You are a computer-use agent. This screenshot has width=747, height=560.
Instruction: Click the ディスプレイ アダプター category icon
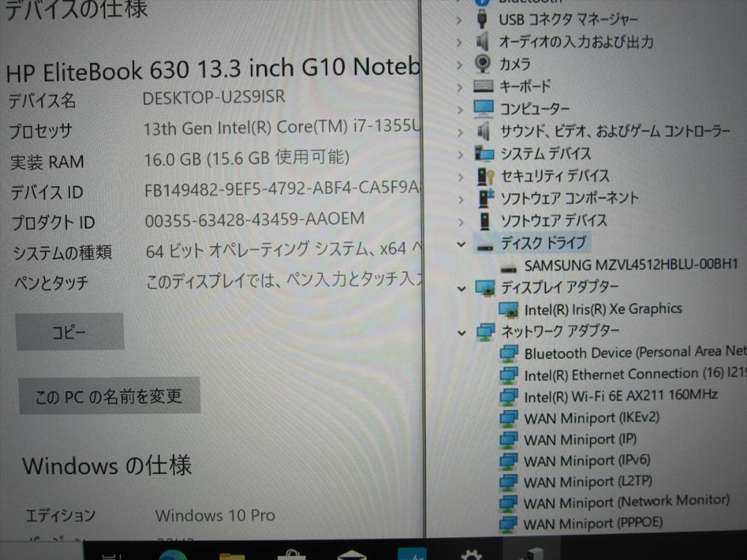(486, 288)
